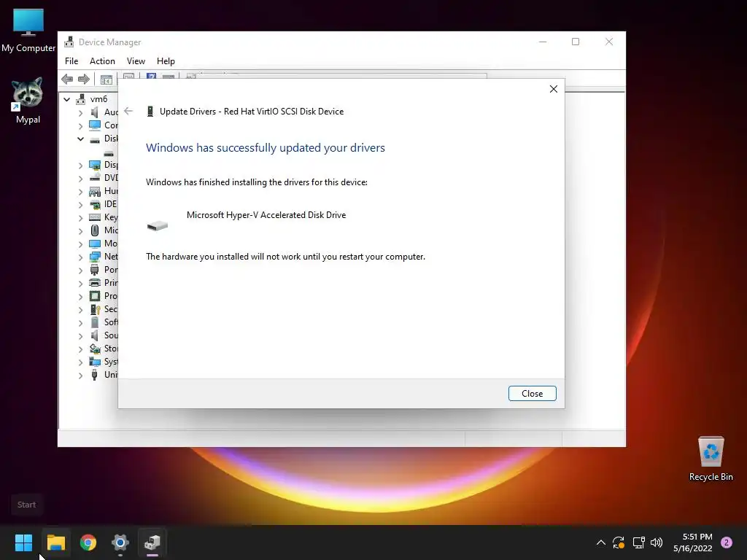Screen dimensions: 747x560
Task: Expand the Network adapters category chevron
Action: (x=80, y=257)
